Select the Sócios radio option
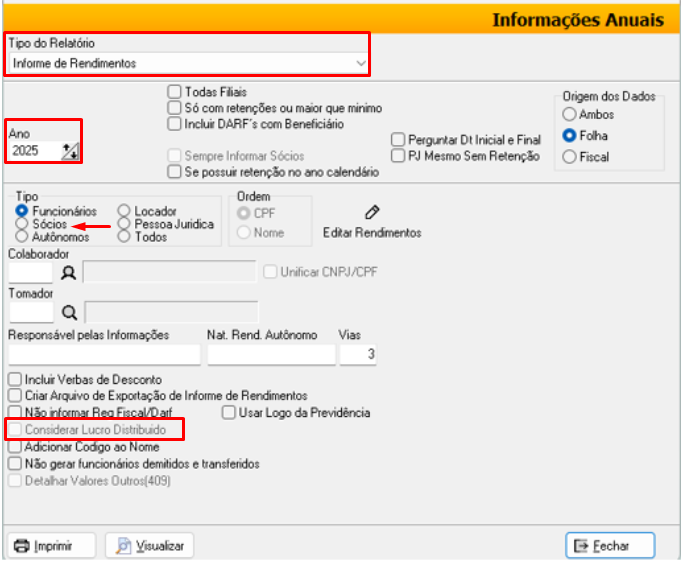The width and height of the screenshot is (685, 566). 22,225
